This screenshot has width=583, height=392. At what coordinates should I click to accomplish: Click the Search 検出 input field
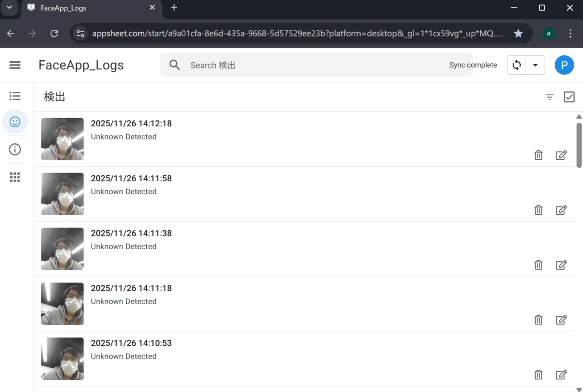(x=311, y=65)
